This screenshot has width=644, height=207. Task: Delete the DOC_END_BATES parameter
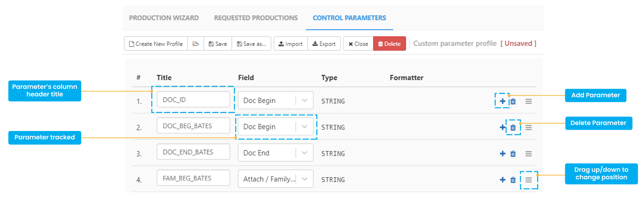(513, 153)
